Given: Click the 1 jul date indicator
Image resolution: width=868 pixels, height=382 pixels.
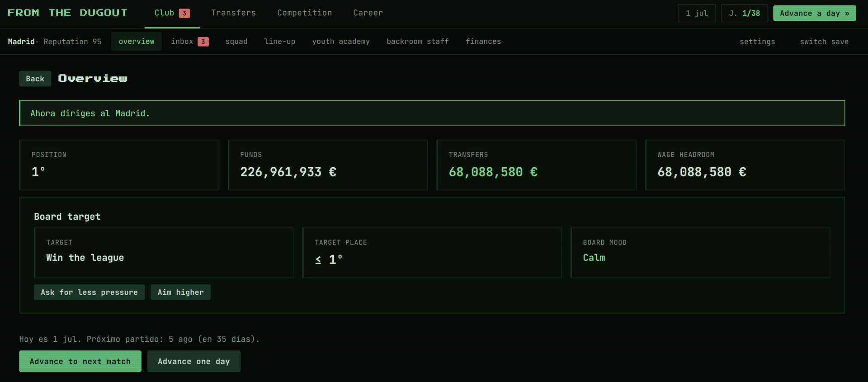Looking at the screenshot, I should (697, 13).
